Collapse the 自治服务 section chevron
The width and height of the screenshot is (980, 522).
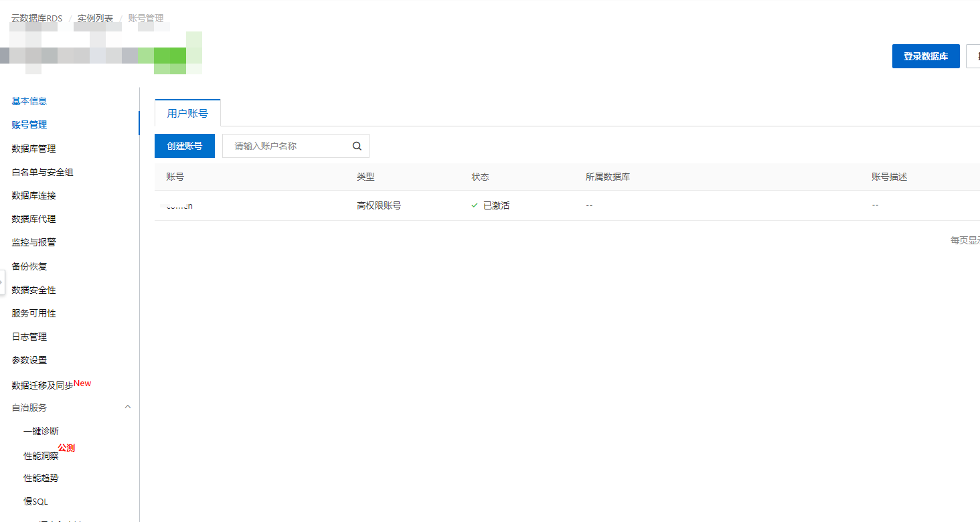point(128,407)
